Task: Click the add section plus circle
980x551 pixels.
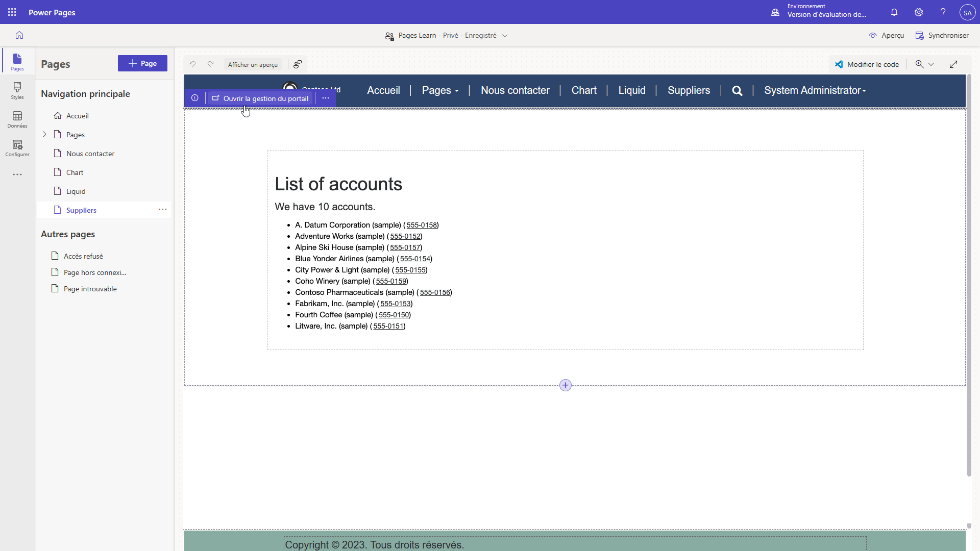Action: (x=565, y=385)
